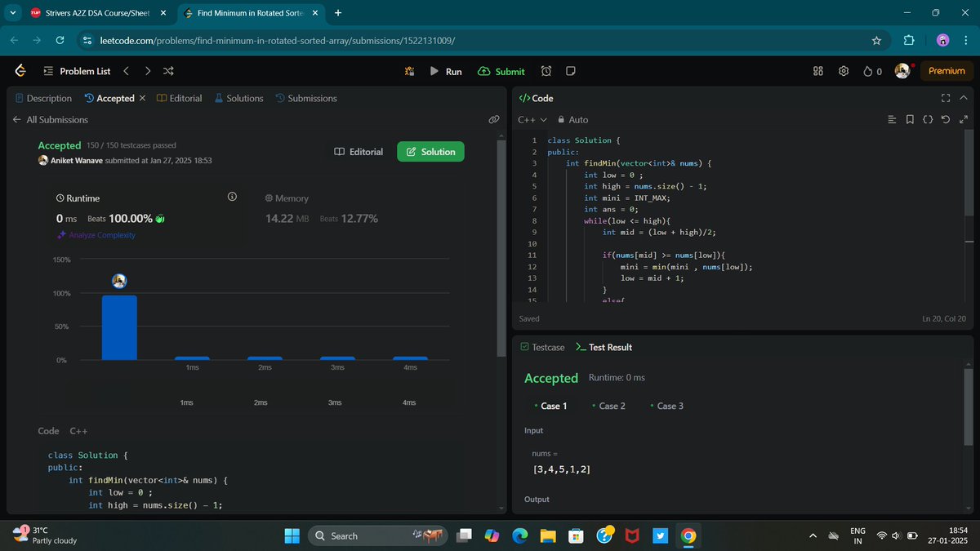Open the notes sticky icon

[x=571, y=71]
